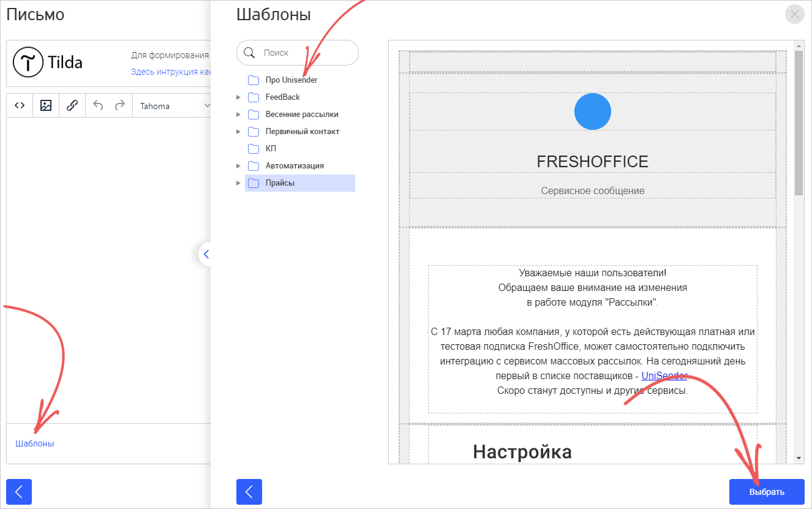Click the preview vertical scrollbar thumb
This screenshot has height=509, width=812.
pyautogui.click(x=799, y=123)
